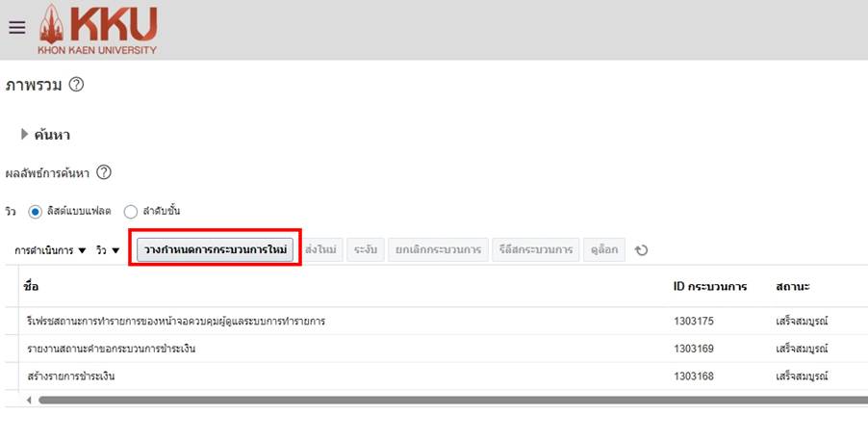The width and height of the screenshot is (868, 441).
Task: Open the การดำเนินการ dropdown menu
Action: 50,250
